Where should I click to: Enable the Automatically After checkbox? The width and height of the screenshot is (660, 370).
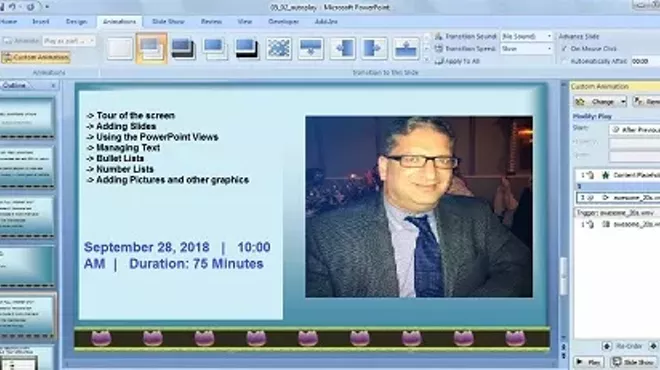point(564,61)
